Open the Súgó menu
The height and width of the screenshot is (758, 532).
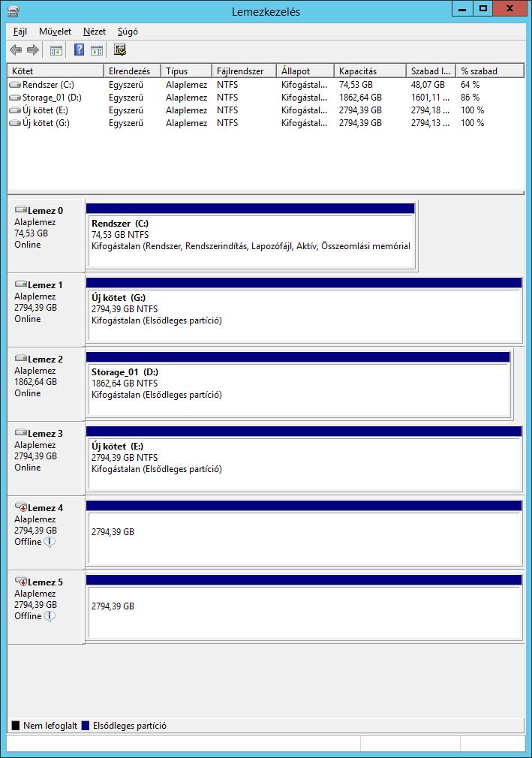point(128,32)
